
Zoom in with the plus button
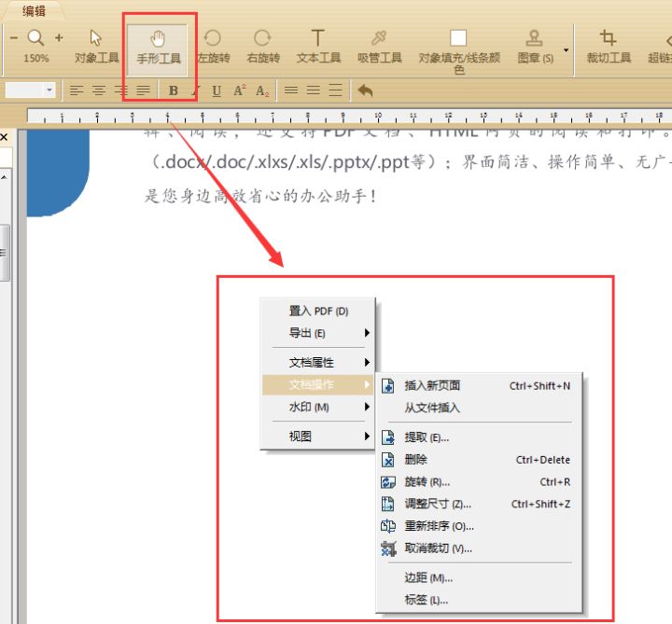coord(59,37)
